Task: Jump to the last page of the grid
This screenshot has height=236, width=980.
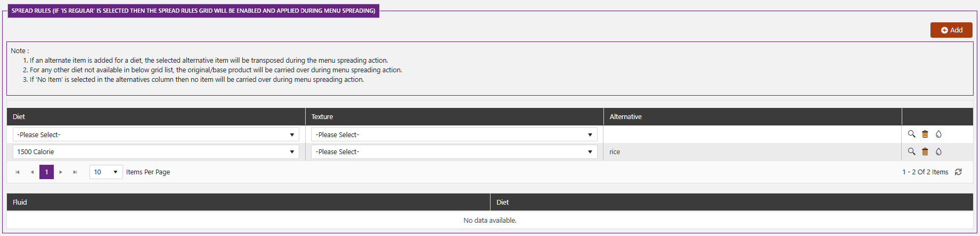Action: tap(75, 172)
